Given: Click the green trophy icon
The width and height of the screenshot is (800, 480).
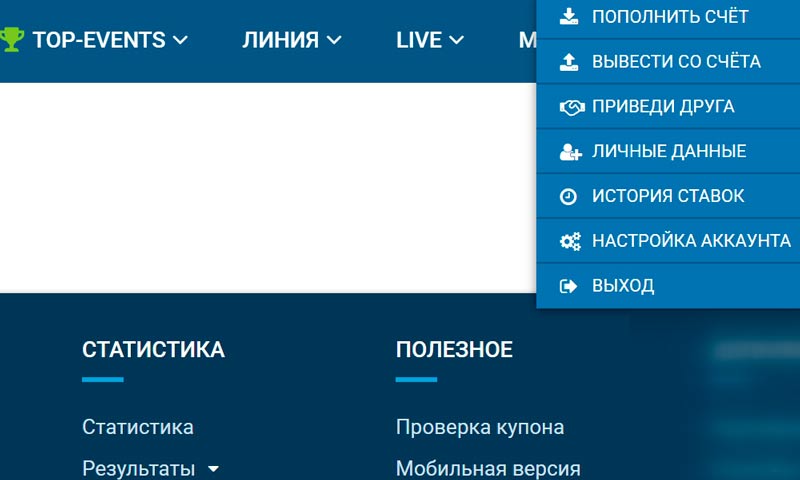Looking at the screenshot, I should [12, 39].
